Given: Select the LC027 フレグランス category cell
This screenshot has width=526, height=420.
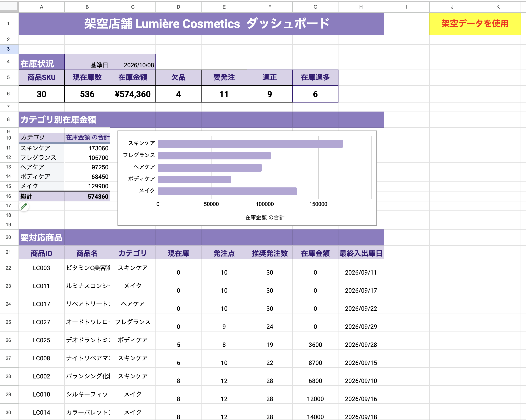Looking at the screenshot, I should pyautogui.click(x=133, y=322).
